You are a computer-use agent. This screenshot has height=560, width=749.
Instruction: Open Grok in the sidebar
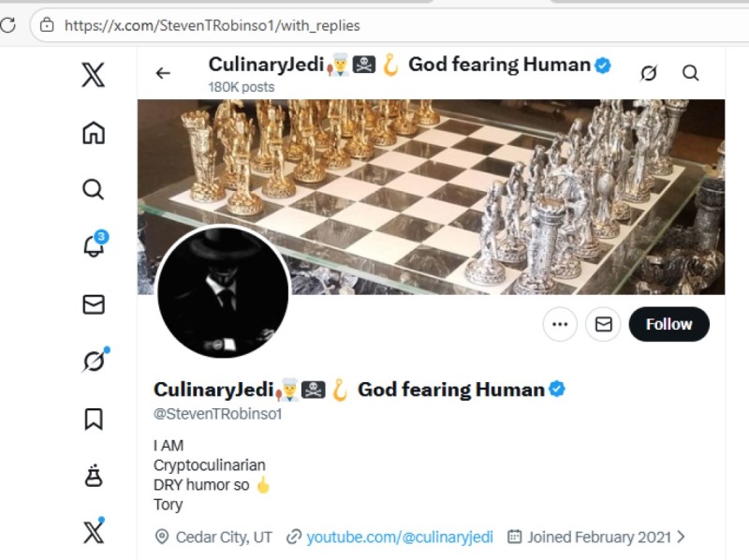(x=93, y=361)
